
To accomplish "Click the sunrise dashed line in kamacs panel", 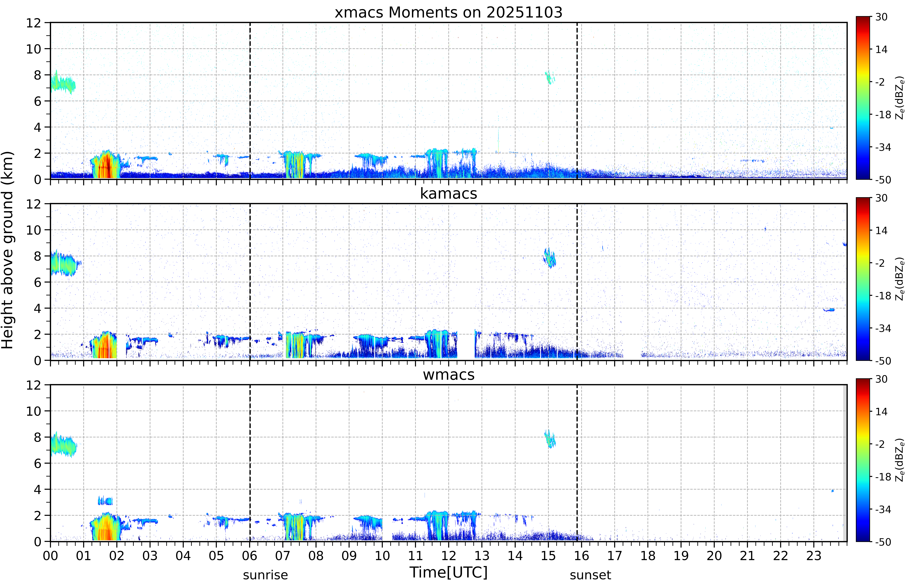I will pyautogui.click(x=250, y=282).
